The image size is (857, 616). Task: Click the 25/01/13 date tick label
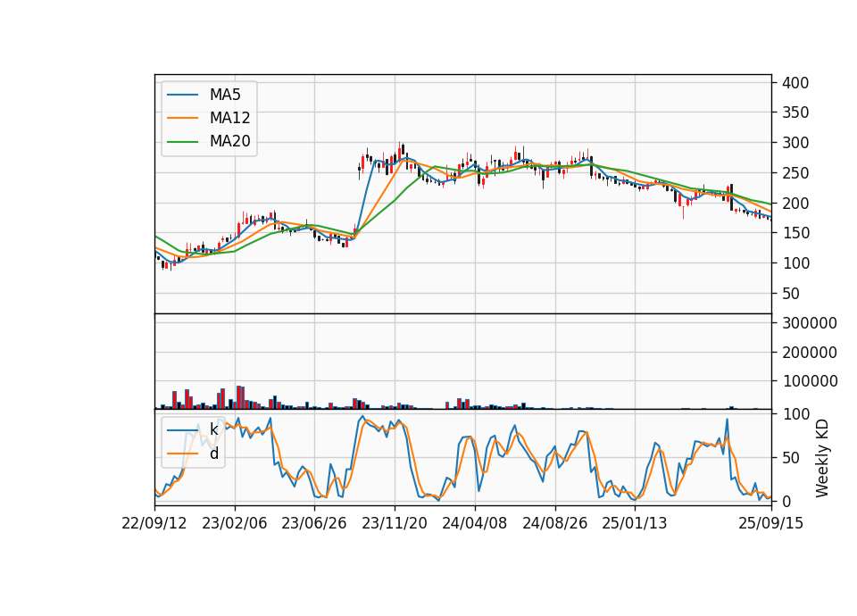pyautogui.click(x=635, y=523)
